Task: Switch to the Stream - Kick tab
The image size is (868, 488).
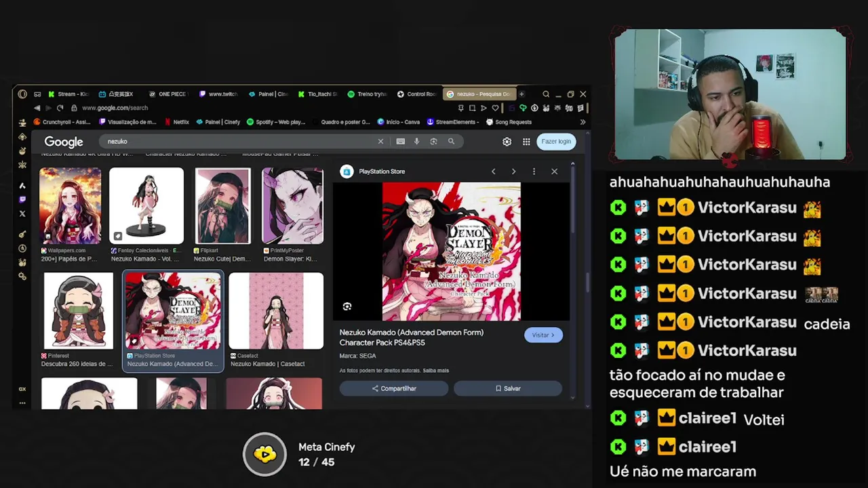Action: [x=69, y=94]
